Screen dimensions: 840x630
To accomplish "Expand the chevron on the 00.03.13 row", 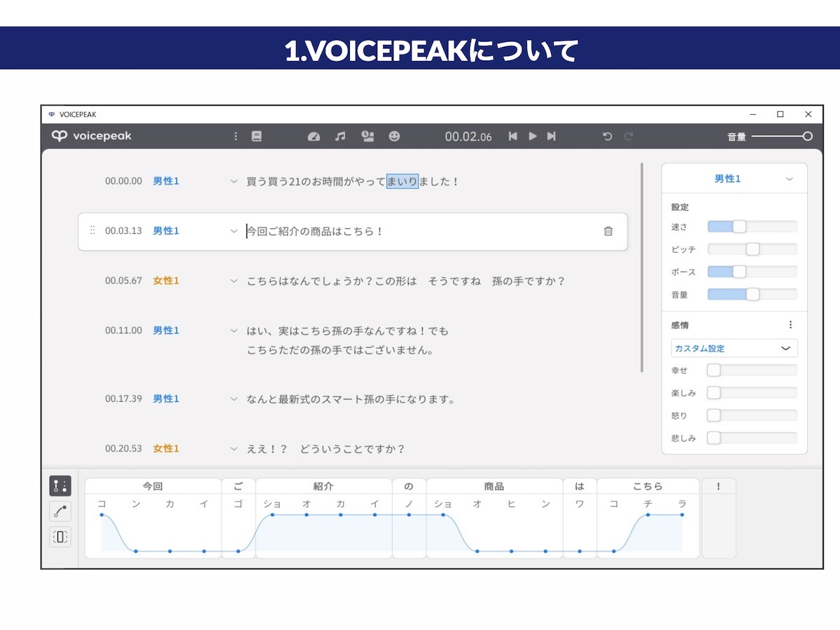I will tap(234, 231).
